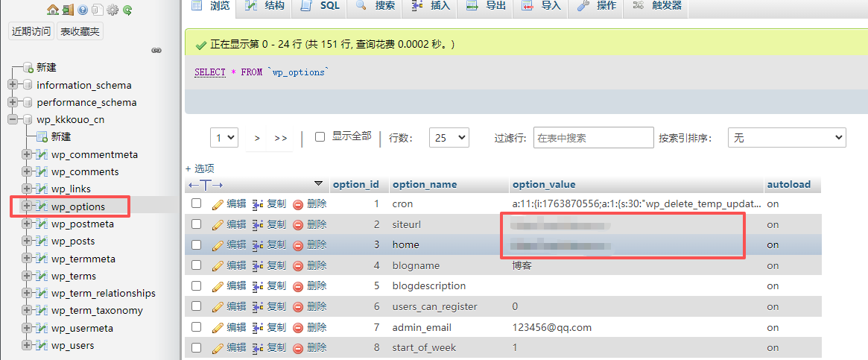
Task: Click the wp_comments table icon
Action: pyautogui.click(x=42, y=171)
